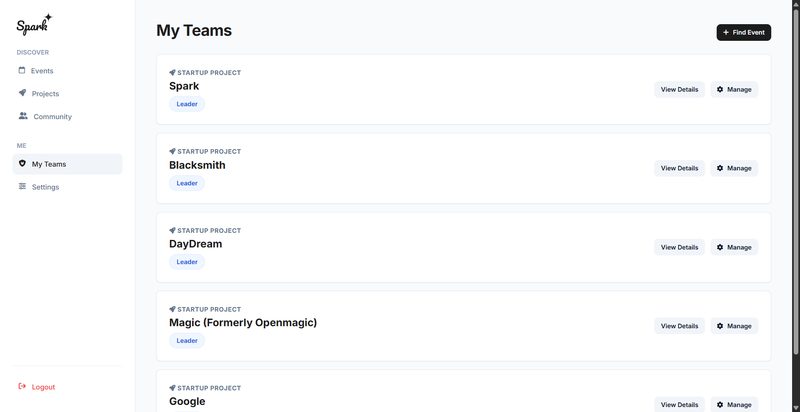
Task: Manage the Blacksmith team
Action: pos(734,168)
